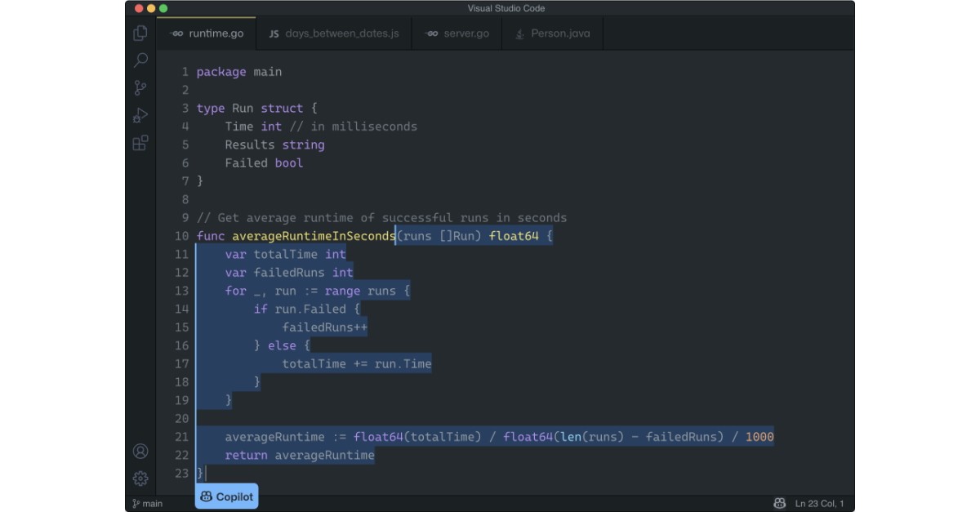Click 'return averageRuntime' on line 22
This screenshot has width=980, height=512.
[300, 455]
